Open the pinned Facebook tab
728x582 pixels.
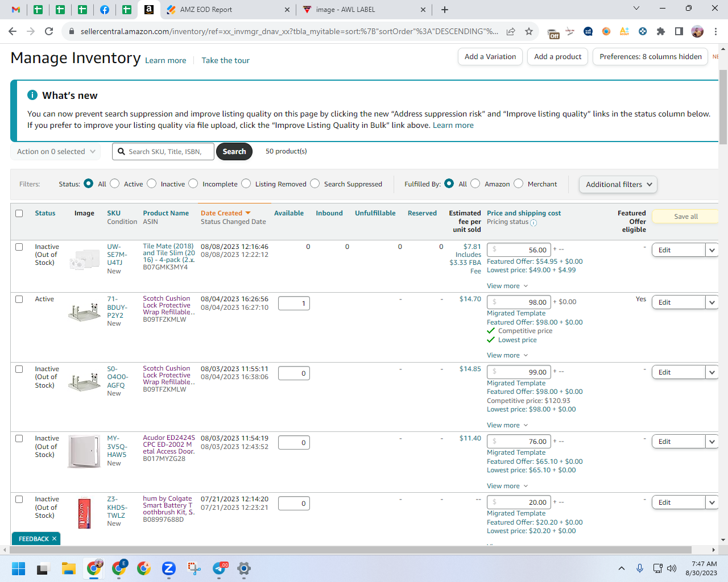click(x=105, y=10)
